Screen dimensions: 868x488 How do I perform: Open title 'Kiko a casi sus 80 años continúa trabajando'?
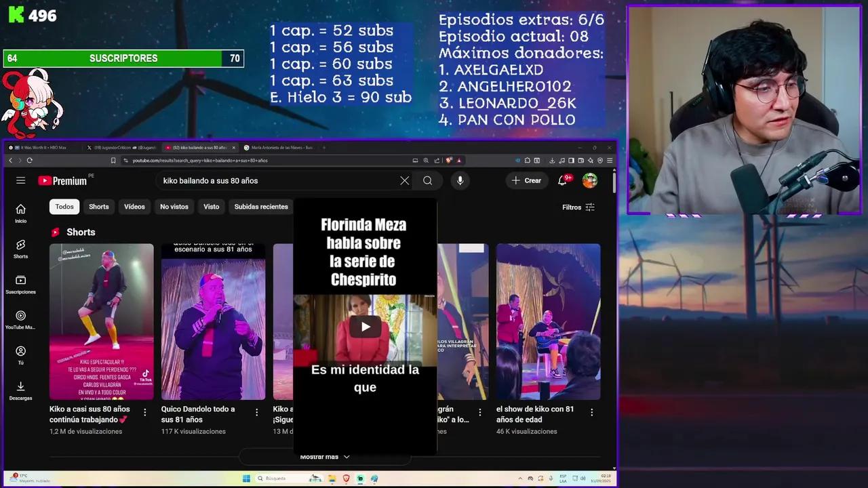tap(90, 414)
